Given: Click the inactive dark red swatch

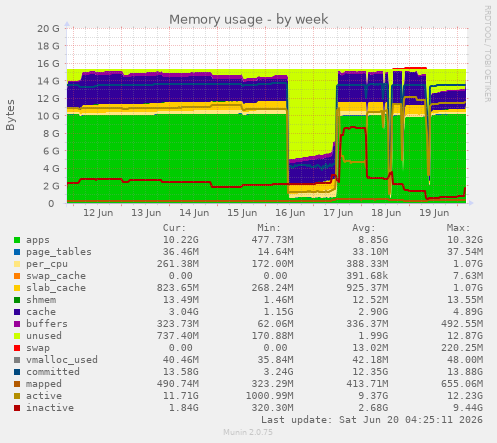Looking at the screenshot, I should coord(17,408).
